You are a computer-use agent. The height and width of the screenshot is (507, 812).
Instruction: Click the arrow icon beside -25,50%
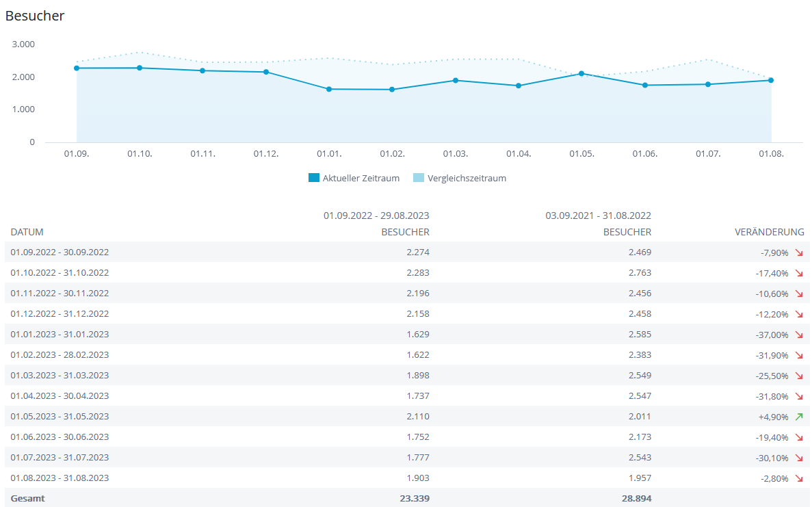point(798,376)
